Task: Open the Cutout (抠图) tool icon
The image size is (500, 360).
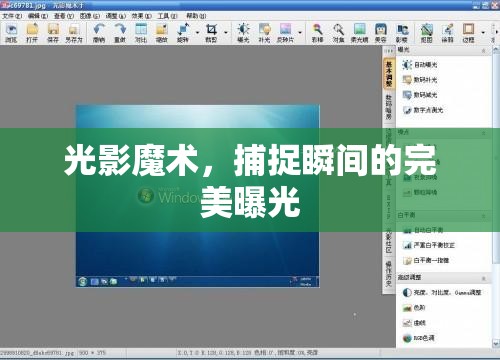Action: [x=426, y=33]
